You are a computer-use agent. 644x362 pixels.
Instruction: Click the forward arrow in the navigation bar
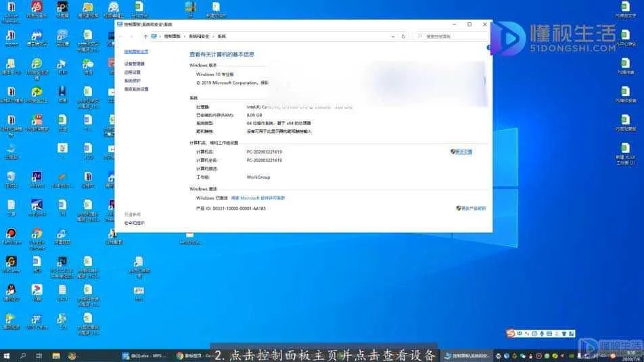131,37
